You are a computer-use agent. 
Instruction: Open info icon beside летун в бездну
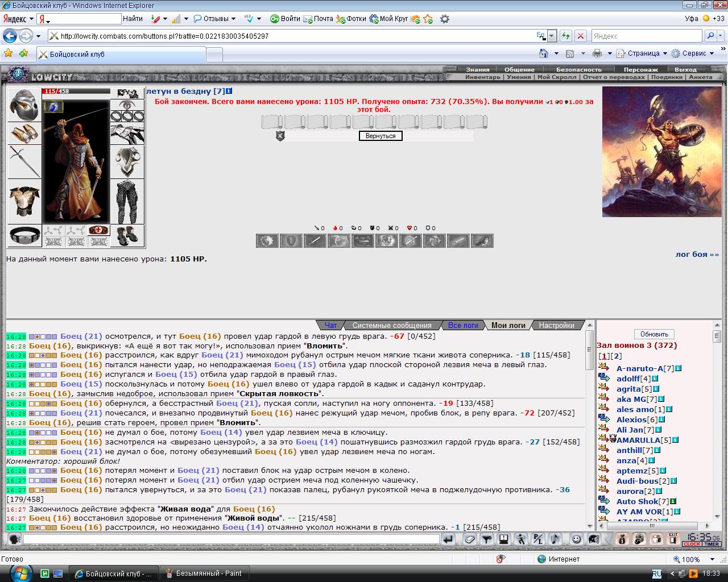point(229,91)
